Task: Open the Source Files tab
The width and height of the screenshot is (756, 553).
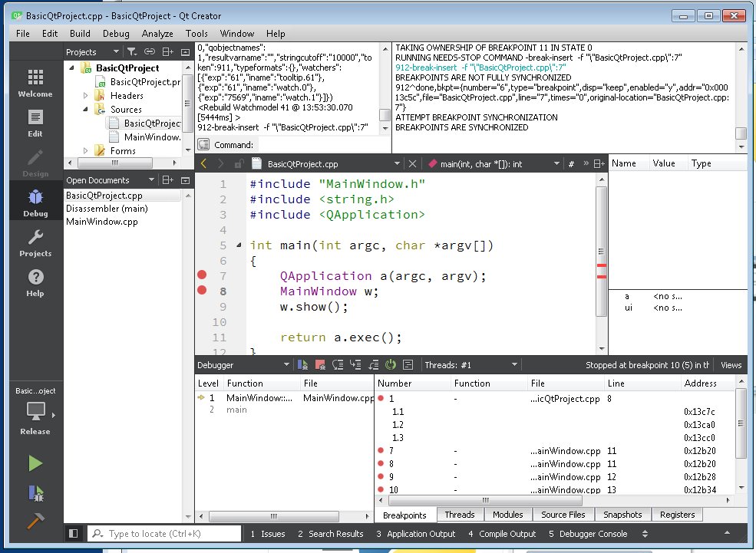Action: pyautogui.click(x=563, y=515)
